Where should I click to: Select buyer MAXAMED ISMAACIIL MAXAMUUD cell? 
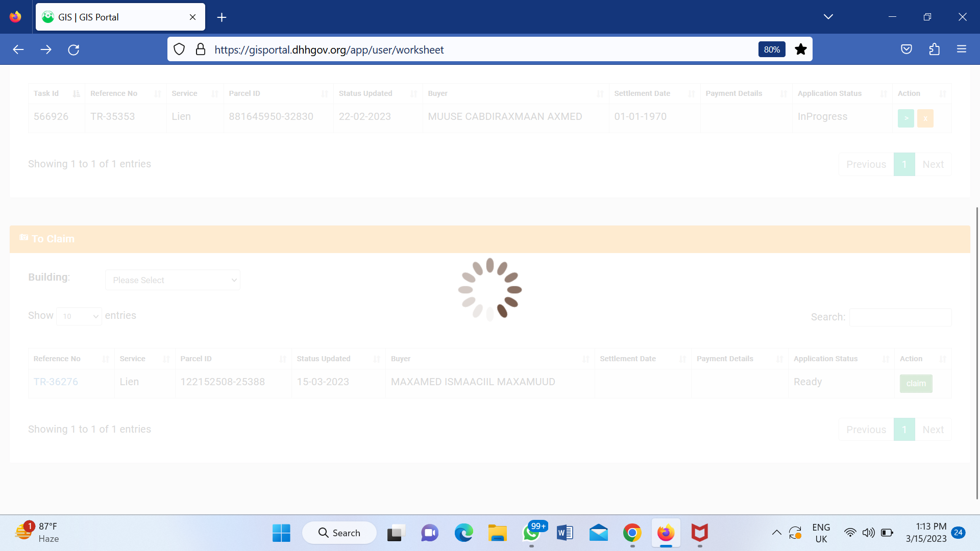(490, 384)
